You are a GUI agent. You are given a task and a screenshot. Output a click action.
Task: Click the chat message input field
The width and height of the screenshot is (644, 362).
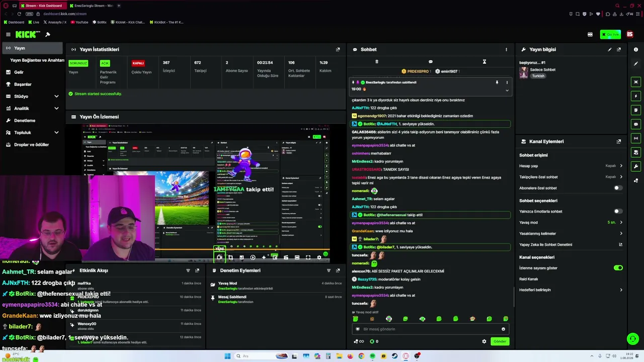pos(430,329)
